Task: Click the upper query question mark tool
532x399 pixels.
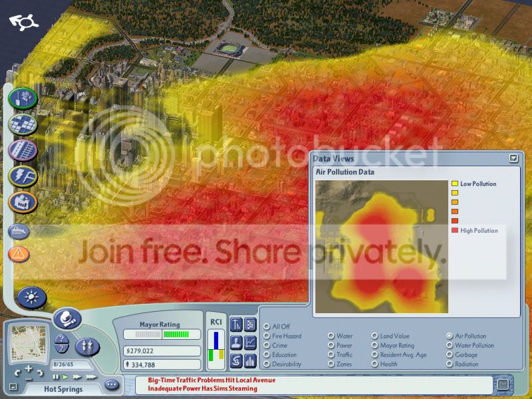Action: [x=62, y=338]
